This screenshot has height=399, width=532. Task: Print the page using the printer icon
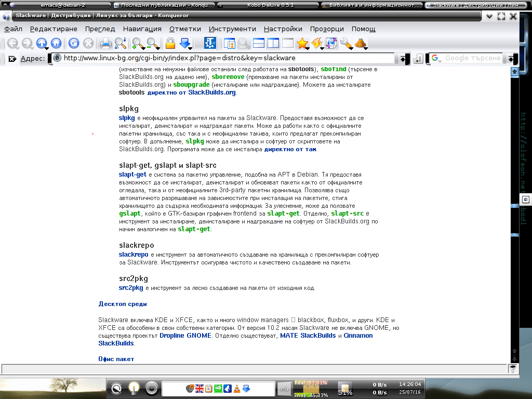click(x=105, y=44)
